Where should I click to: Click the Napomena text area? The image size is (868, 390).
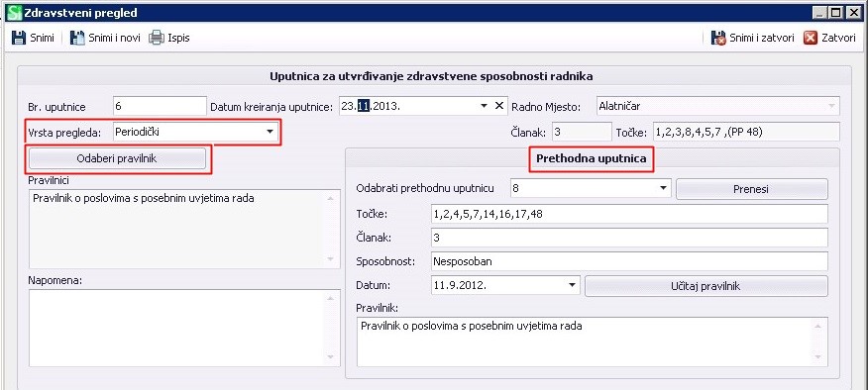[185, 328]
